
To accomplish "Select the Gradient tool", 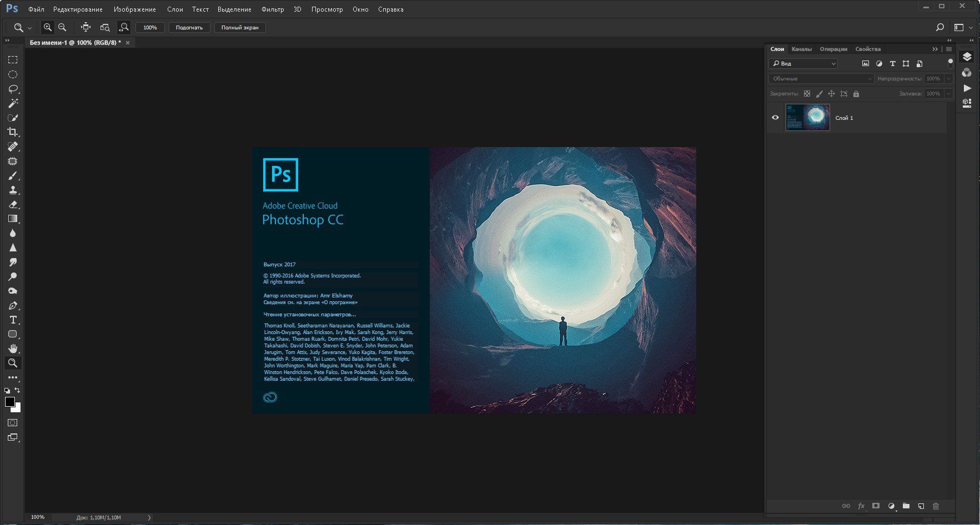I will click(13, 219).
